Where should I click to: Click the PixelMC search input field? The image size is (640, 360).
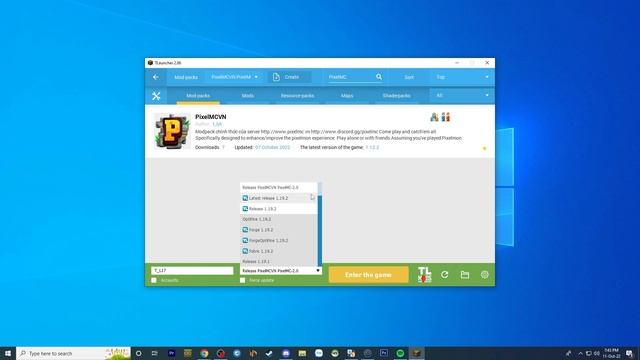pyautogui.click(x=350, y=77)
